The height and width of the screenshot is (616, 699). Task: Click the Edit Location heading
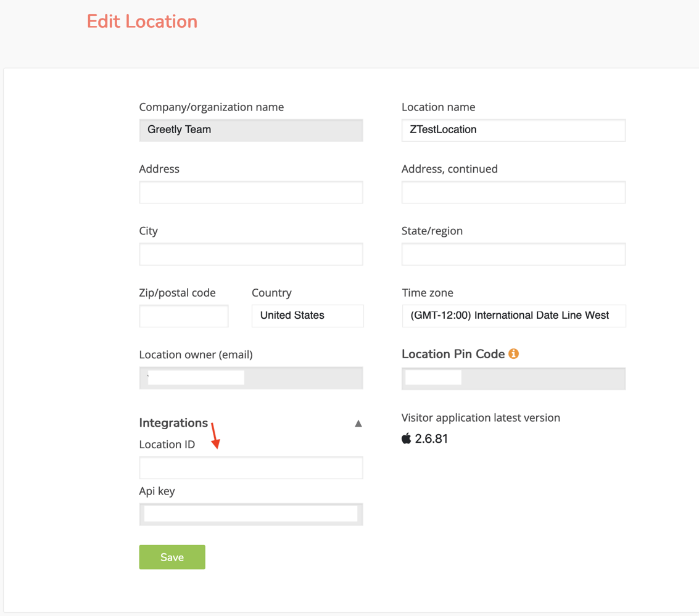pos(142,21)
